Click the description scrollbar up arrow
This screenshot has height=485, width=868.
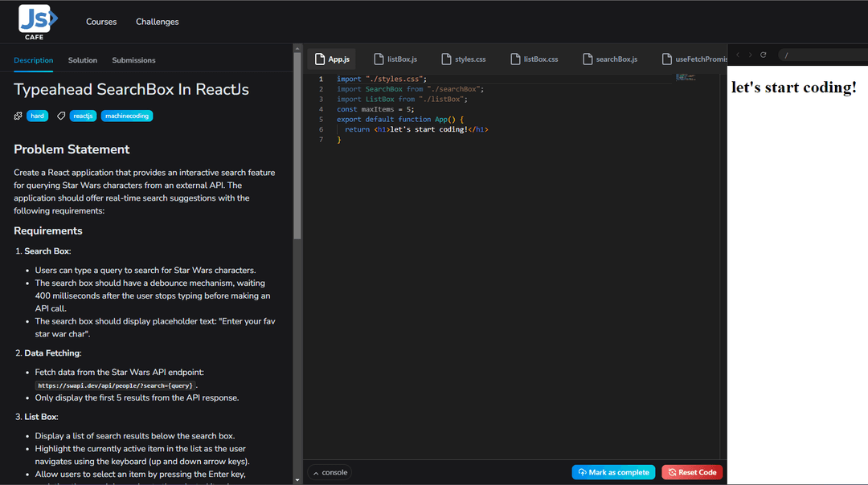tap(297, 49)
